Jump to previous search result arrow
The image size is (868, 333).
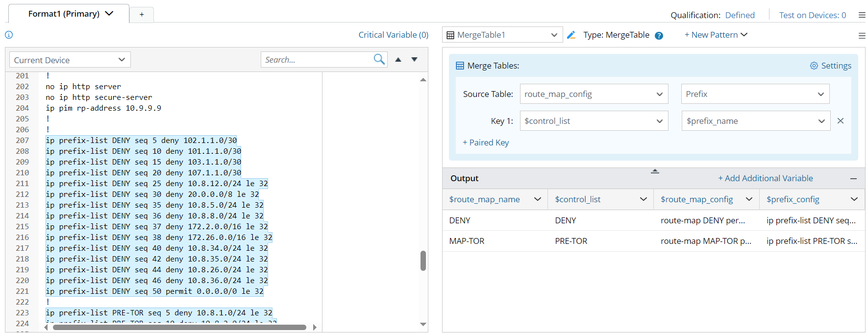pyautogui.click(x=398, y=60)
